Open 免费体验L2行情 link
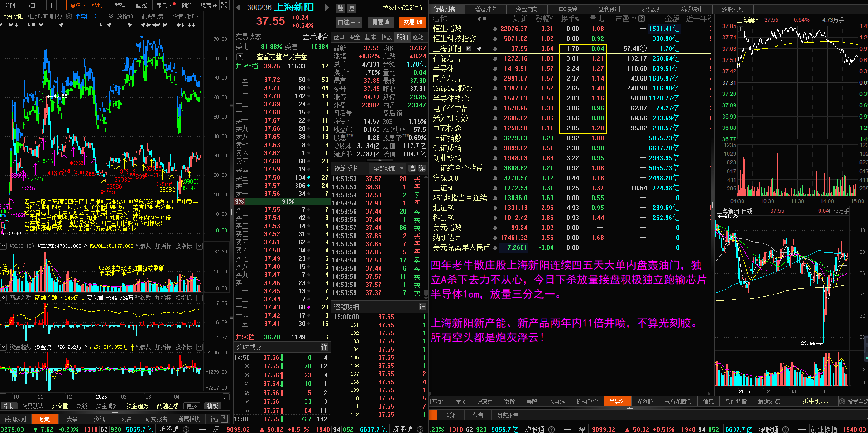The image size is (868, 433). [403, 8]
